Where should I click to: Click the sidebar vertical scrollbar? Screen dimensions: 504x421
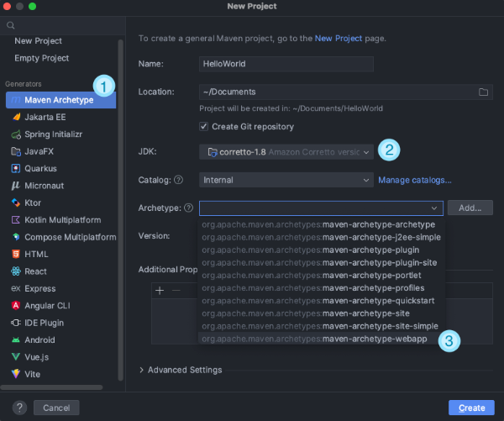pos(120,210)
